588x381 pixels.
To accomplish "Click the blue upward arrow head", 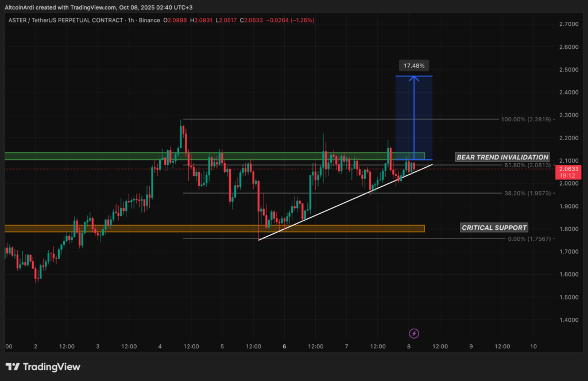I will [414, 79].
